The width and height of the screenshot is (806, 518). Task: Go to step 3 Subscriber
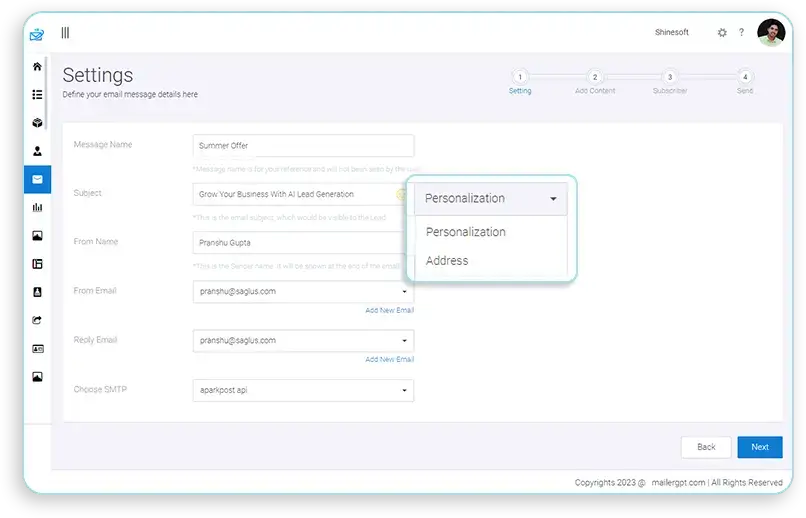pos(670,82)
